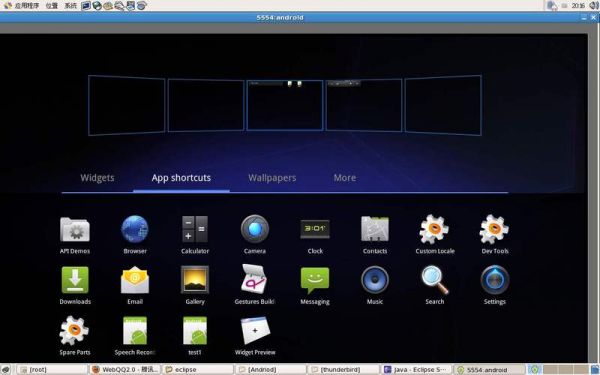Activate the eclipse taskbar entry
Screen dimensions: 600x375
pyautogui.click(x=198, y=370)
